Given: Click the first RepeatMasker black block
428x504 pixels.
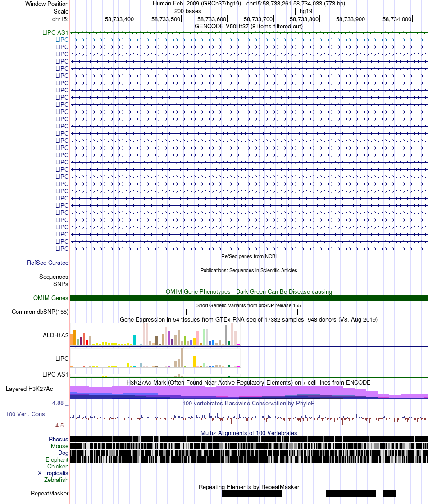Looking at the screenshot, I should point(252,493).
